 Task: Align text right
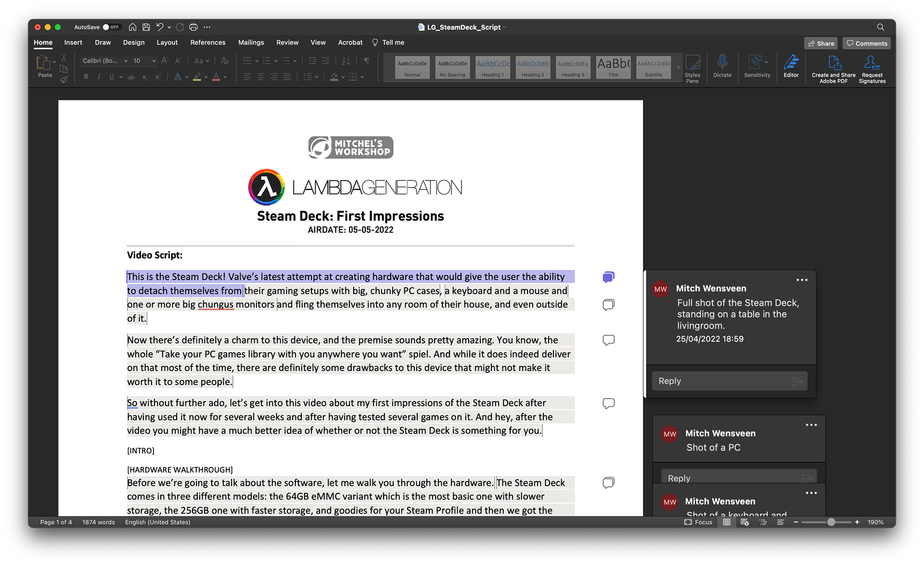274,77
